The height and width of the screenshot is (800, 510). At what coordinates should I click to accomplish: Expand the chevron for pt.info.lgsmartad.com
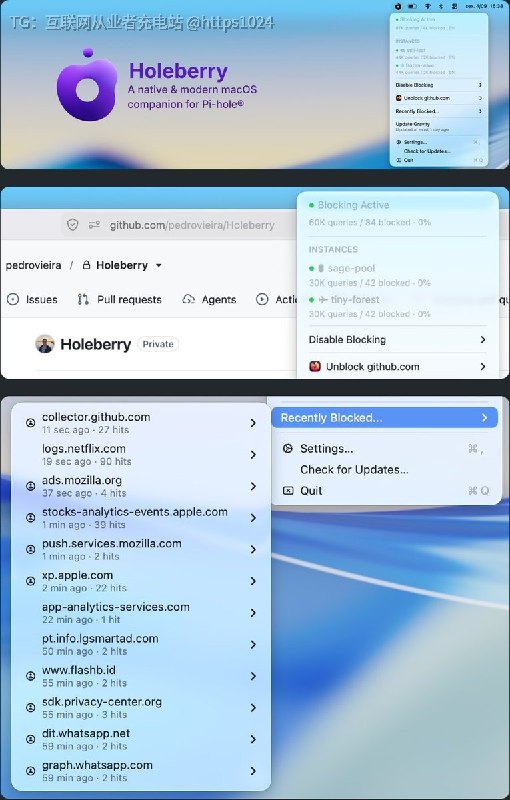tap(253, 644)
